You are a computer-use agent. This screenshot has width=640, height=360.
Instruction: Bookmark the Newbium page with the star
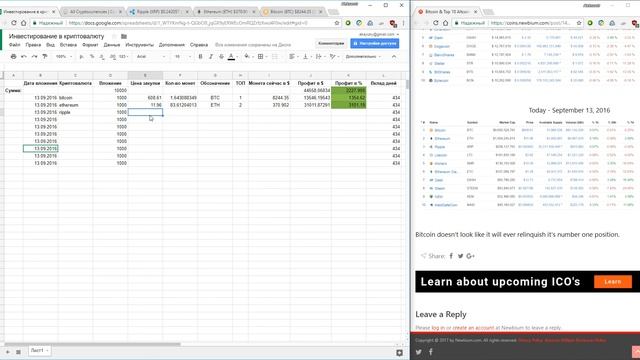click(x=579, y=23)
